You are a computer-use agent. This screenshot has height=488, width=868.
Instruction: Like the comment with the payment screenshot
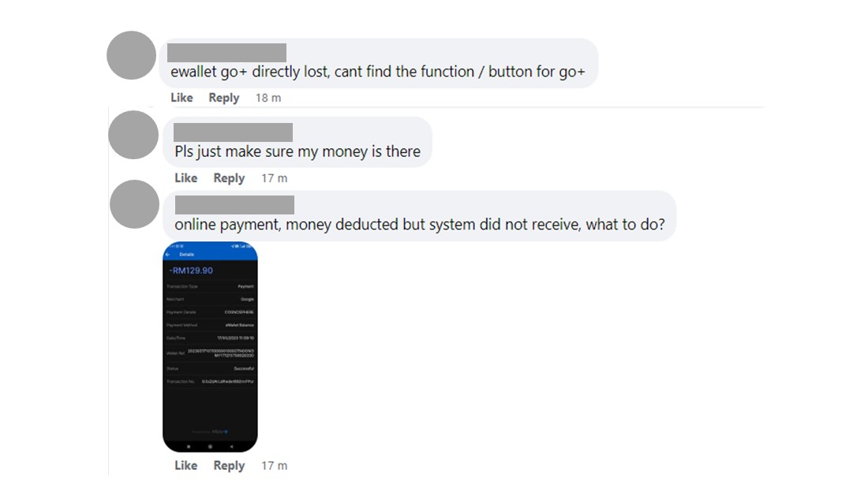pos(186,465)
